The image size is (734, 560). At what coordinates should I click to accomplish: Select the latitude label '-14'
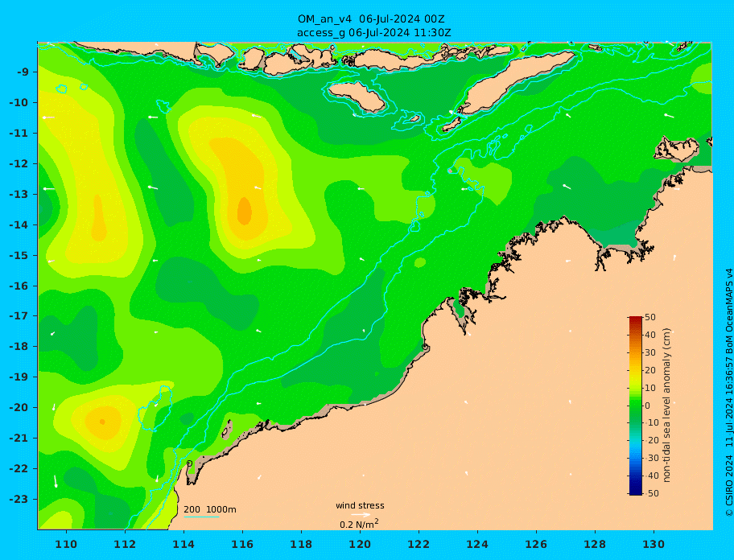(x=19, y=225)
